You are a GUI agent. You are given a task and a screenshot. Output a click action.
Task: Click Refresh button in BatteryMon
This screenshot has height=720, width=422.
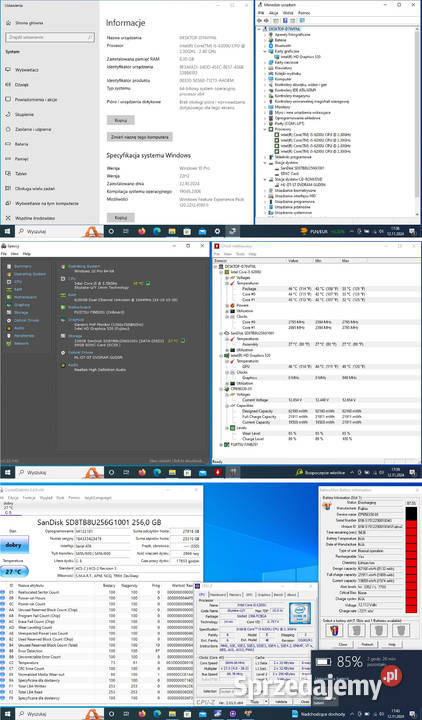pyautogui.click(x=367, y=644)
